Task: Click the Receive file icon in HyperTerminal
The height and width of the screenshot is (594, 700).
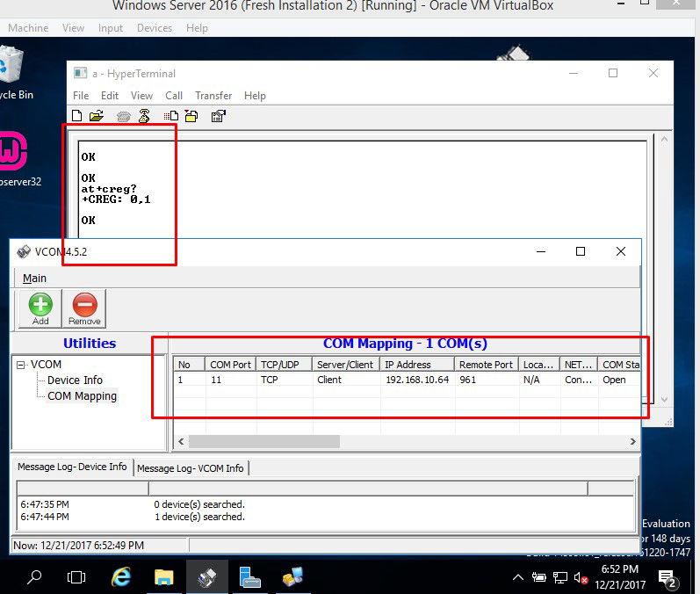Action: click(x=191, y=116)
